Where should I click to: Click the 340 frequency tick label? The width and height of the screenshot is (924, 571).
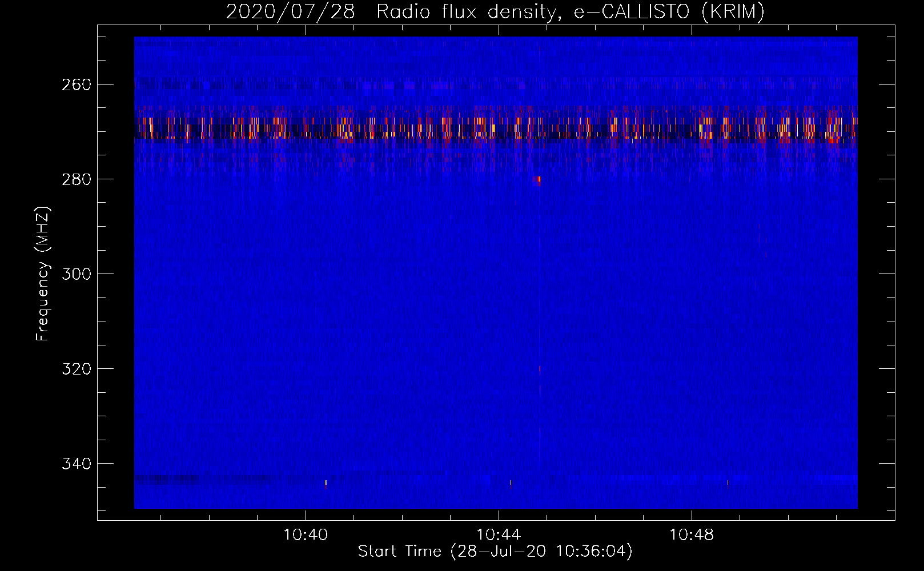click(x=77, y=464)
